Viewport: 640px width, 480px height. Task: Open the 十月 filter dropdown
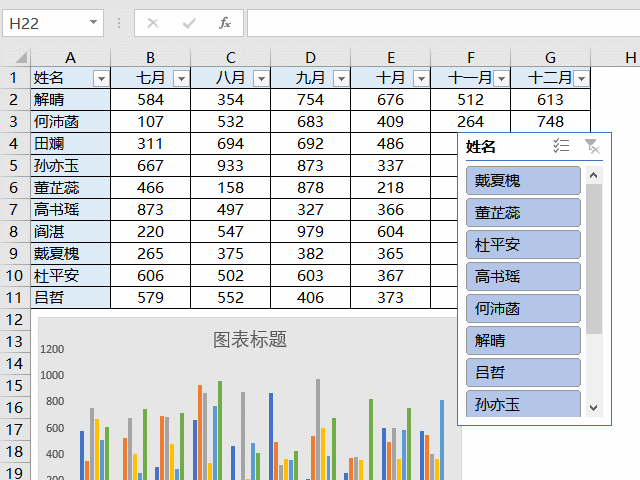coord(421,78)
